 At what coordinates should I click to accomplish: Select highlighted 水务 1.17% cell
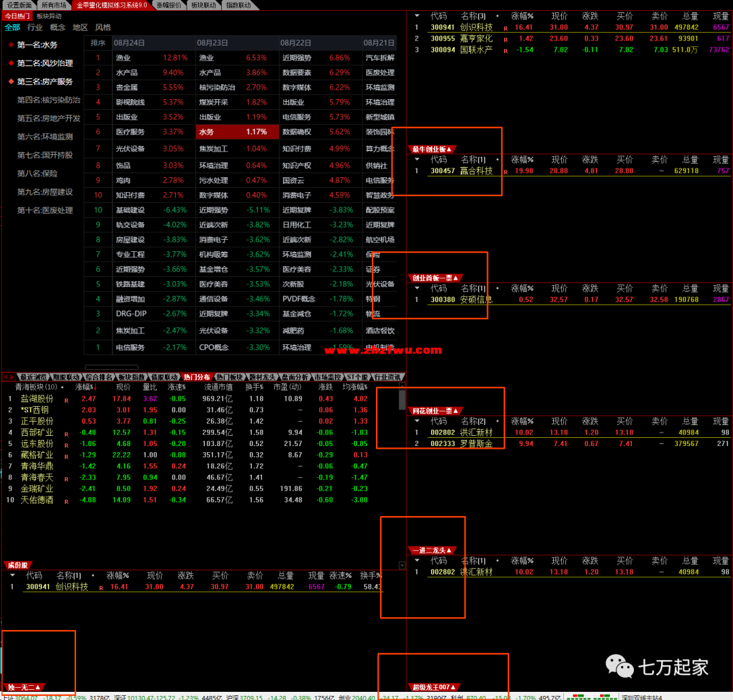pos(238,132)
